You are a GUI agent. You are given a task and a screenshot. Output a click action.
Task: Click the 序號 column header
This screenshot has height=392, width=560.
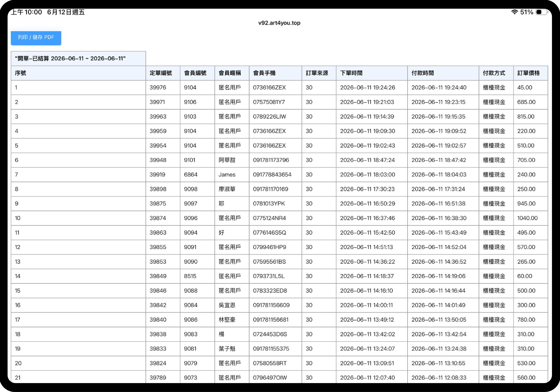click(78, 73)
